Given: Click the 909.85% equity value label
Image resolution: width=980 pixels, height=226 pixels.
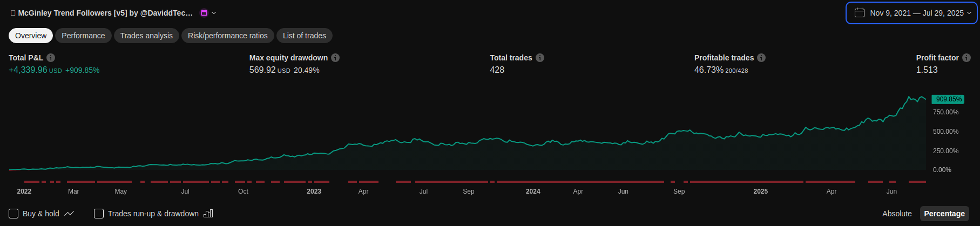Looking at the screenshot, I should (x=949, y=99).
